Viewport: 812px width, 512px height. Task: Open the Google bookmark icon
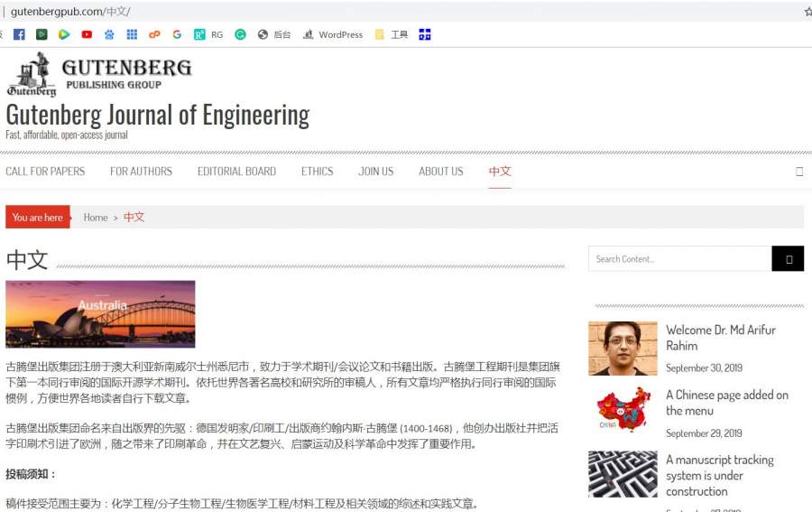(x=177, y=34)
